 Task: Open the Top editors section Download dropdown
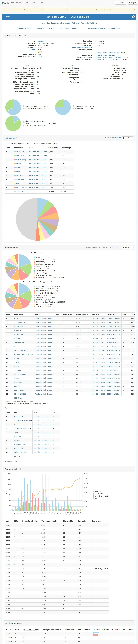tap(128, 247)
